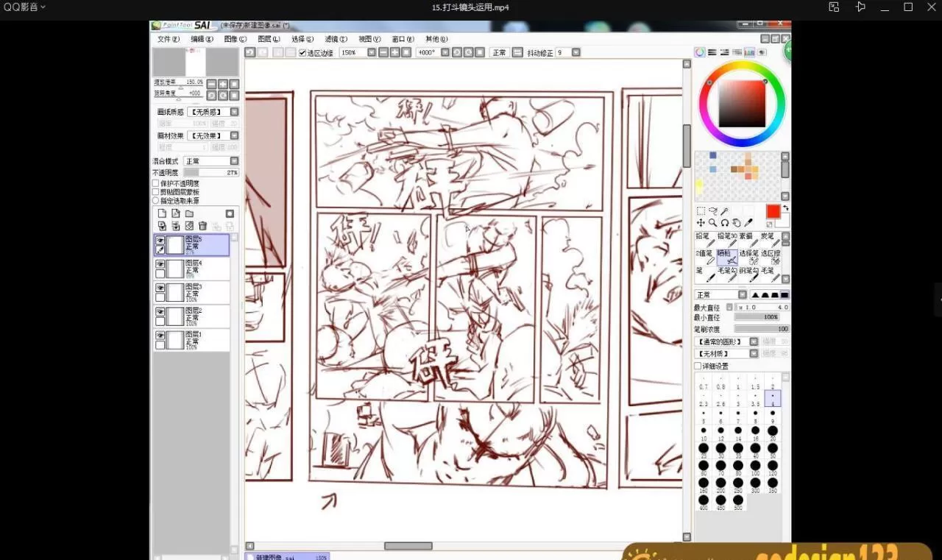Click the new layer icon in layers panel
Image resolution: width=942 pixels, height=560 pixels.
click(x=163, y=213)
